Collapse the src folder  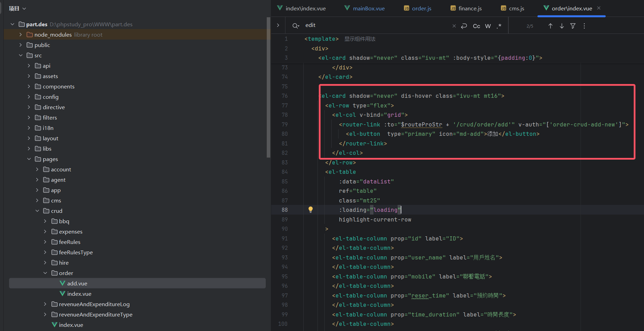[21, 55]
